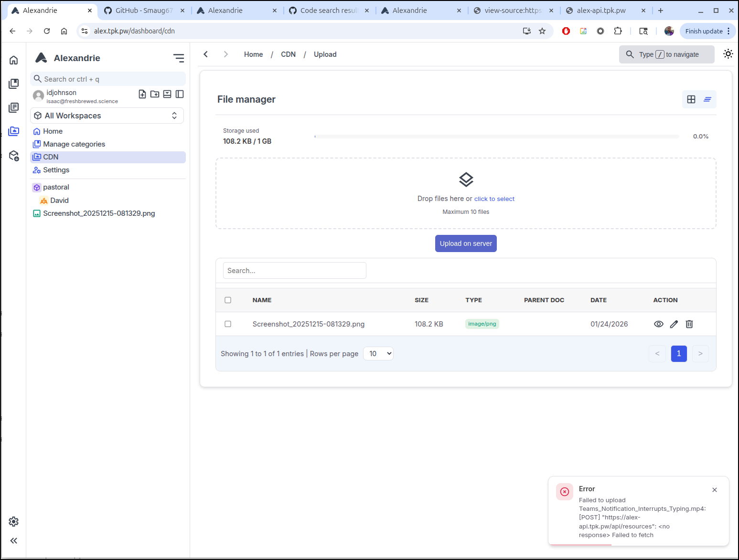Select Settings in the sidebar navigation
The width and height of the screenshot is (739, 560).
(56, 170)
